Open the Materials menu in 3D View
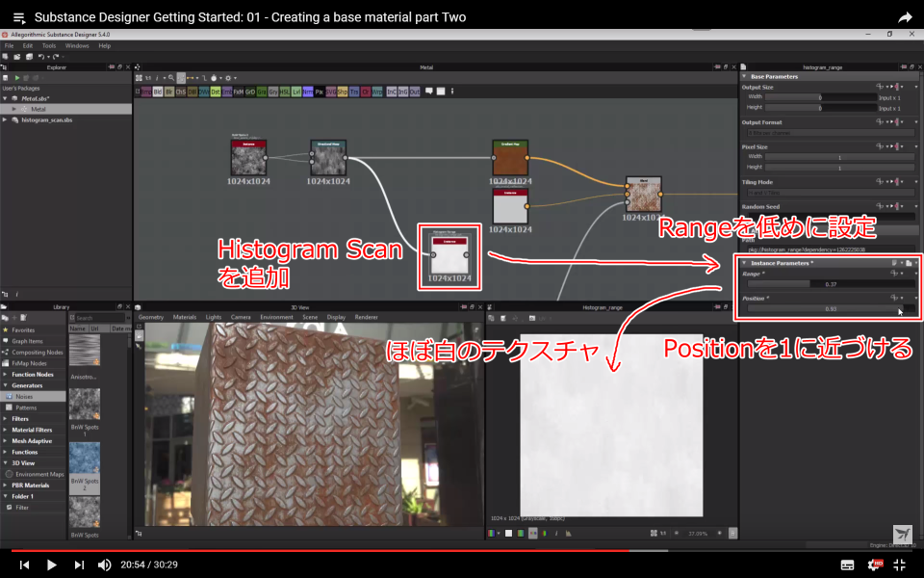Image resolution: width=924 pixels, height=578 pixels. [x=185, y=317]
